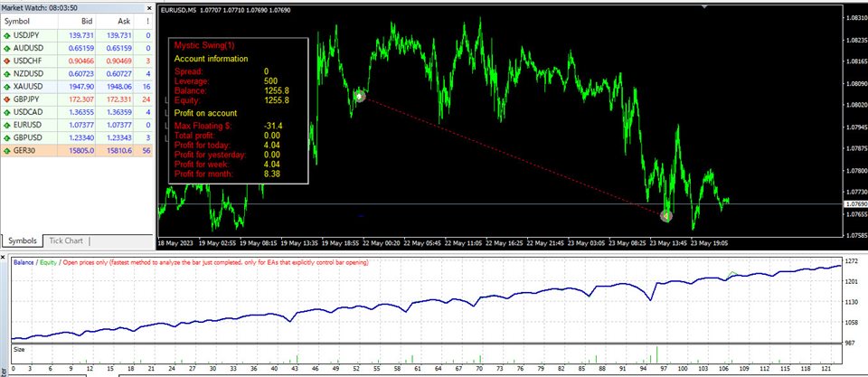The image size is (868, 377).
Task: Click GER30 spread value 56
Action: click(x=147, y=151)
